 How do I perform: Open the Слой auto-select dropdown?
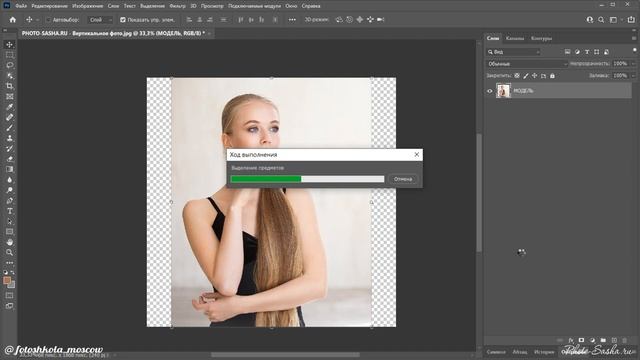point(100,20)
